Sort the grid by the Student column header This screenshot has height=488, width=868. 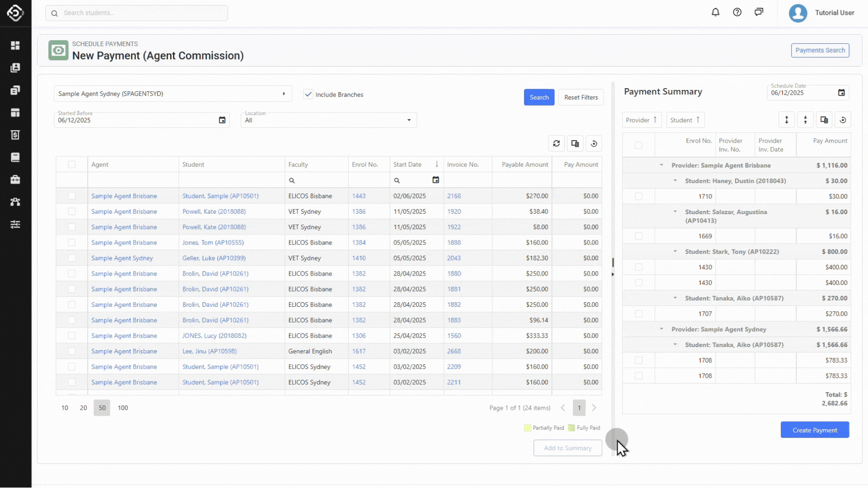(193, 164)
